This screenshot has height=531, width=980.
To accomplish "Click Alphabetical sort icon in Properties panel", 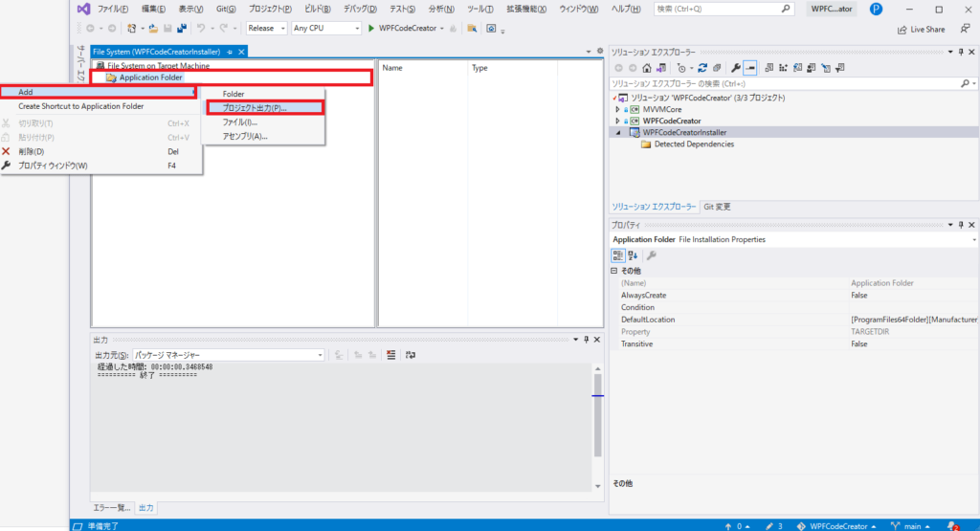I will coord(633,255).
